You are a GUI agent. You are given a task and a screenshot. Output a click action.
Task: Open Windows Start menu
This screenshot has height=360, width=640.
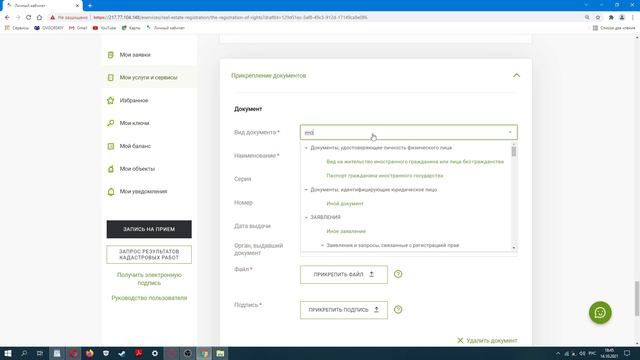[8, 353]
